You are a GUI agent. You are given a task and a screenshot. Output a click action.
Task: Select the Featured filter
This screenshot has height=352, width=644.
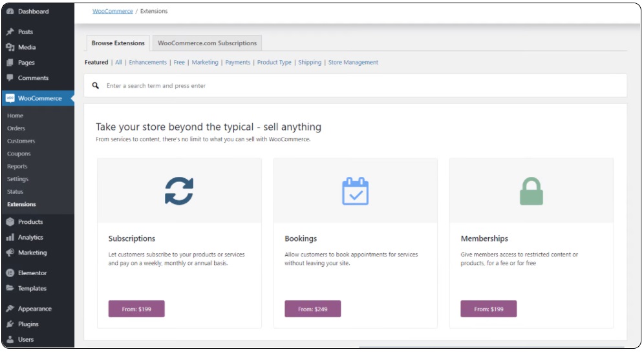(x=96, y=63)
